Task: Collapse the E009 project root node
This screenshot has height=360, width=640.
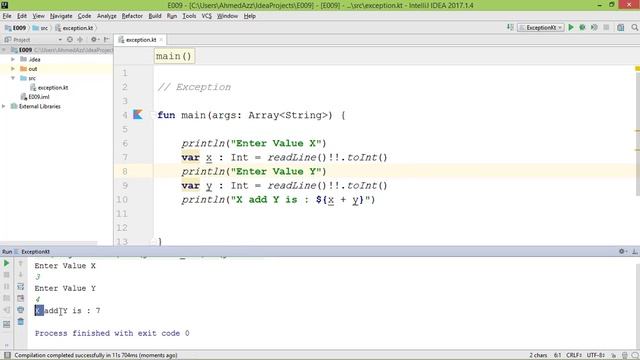Action: pos(4,50)
